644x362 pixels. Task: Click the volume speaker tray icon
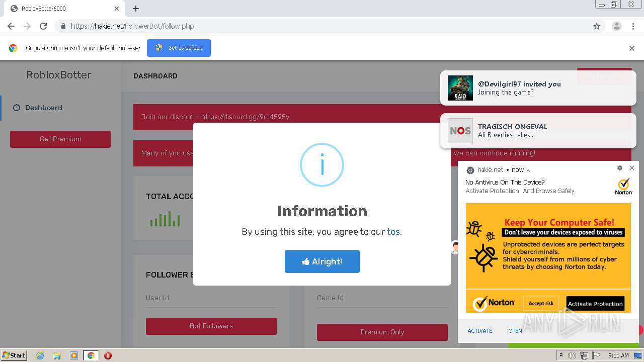[x=572, y=355]
